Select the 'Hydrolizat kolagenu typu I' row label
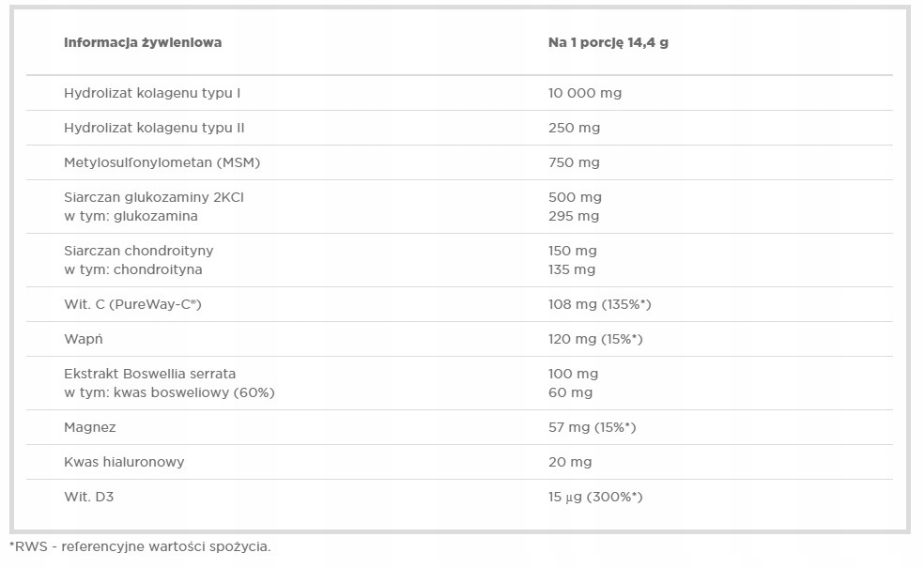Viewport: 924px width, 568px height. (x=153, y=93)
